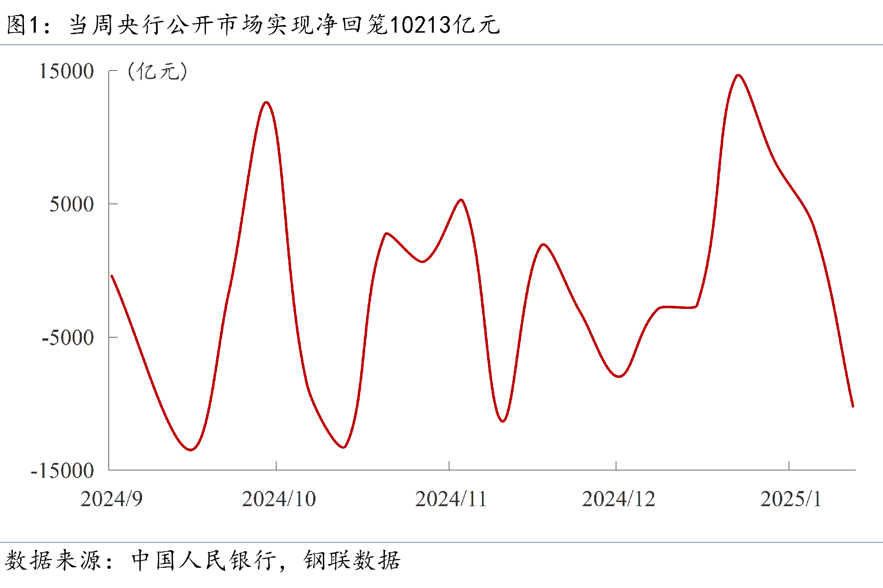Click the 15000 y-axis label

coord(67,72)
